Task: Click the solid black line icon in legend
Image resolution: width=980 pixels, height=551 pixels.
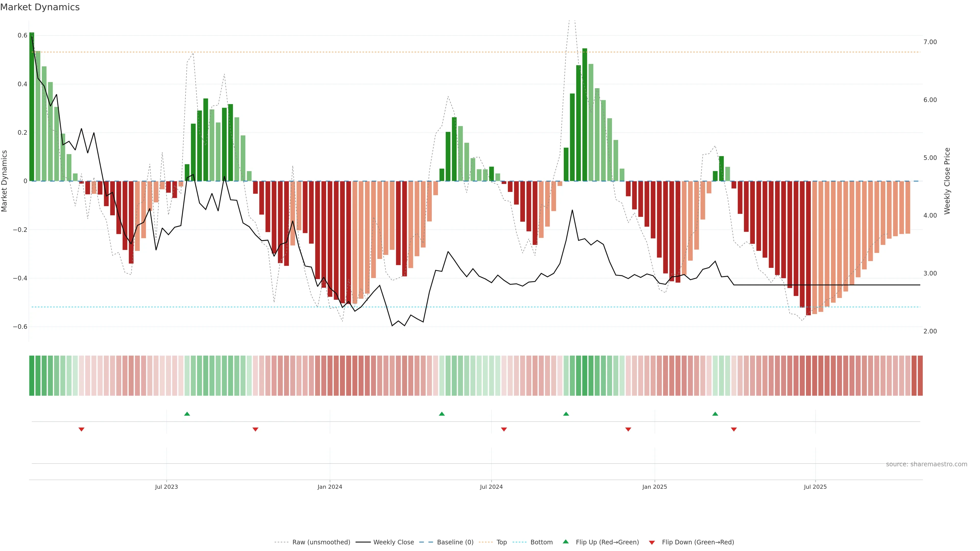Action: tap(363, 542)
